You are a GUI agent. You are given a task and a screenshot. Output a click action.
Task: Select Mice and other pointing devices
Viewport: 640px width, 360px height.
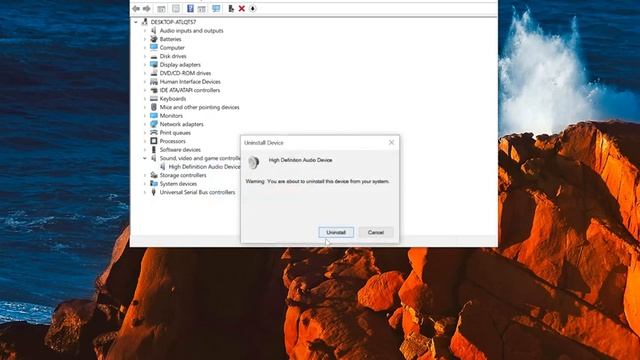[x=200, y=107]
